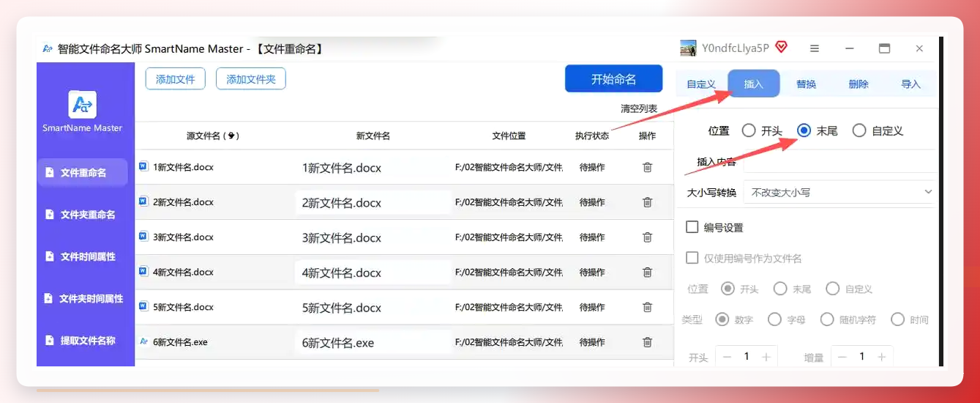Click the 添加文件夹 button

(251, 79)
